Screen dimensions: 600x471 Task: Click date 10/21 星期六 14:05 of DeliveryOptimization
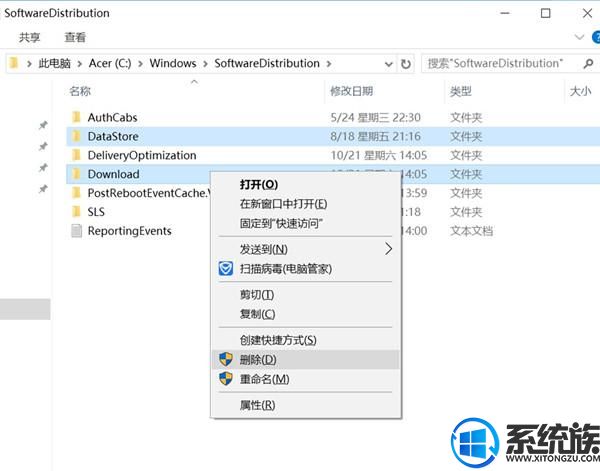[x=378, y=155]
